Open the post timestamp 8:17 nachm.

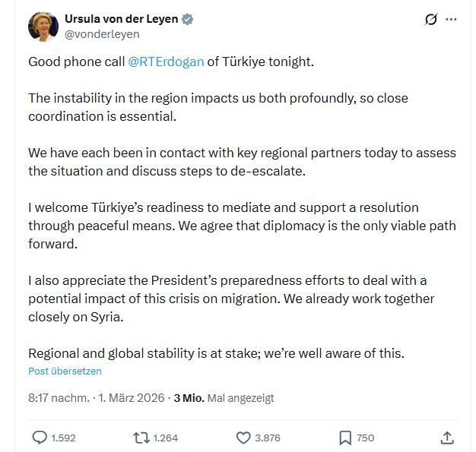tap(59, 397)
